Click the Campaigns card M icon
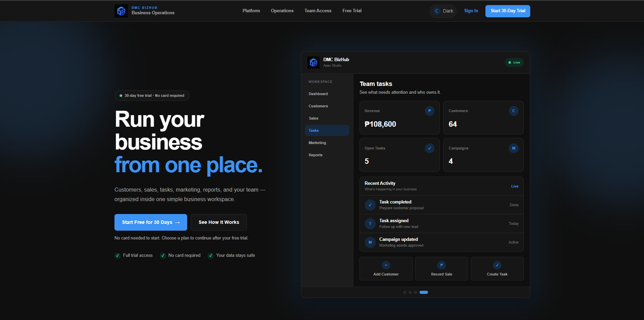Image resolution: width=644 pixels, height=320 pixels. click(514, 148)
